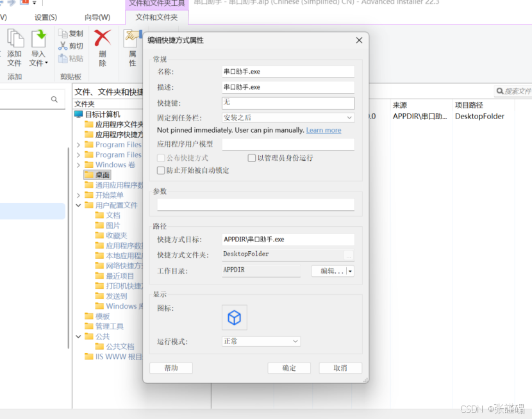532x419 pixels.
Task: Click the Properties (属性) ribbon icon
Action: [x=132, y=38]
